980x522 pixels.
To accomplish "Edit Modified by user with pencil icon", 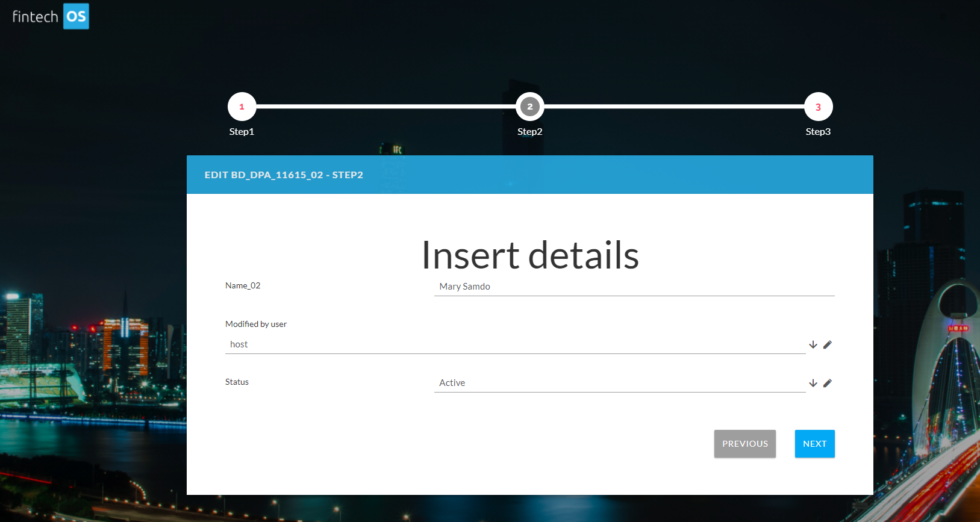I will pyautogui.click(x=828, y=344).
